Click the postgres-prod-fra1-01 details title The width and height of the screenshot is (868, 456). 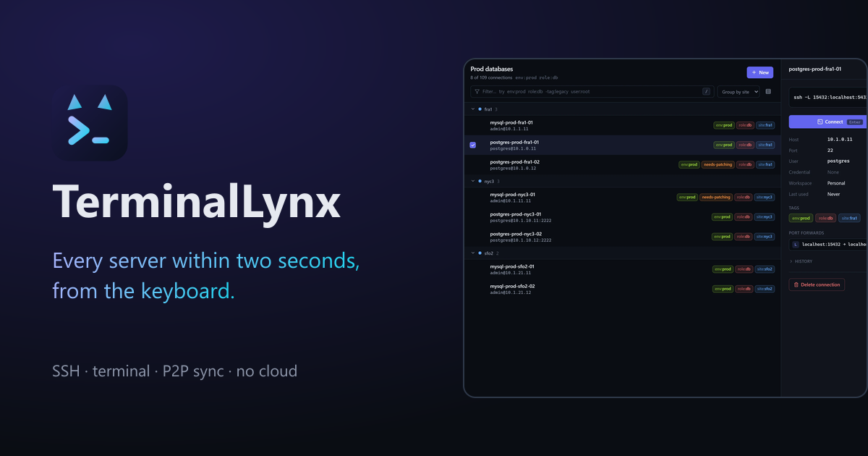815,69
